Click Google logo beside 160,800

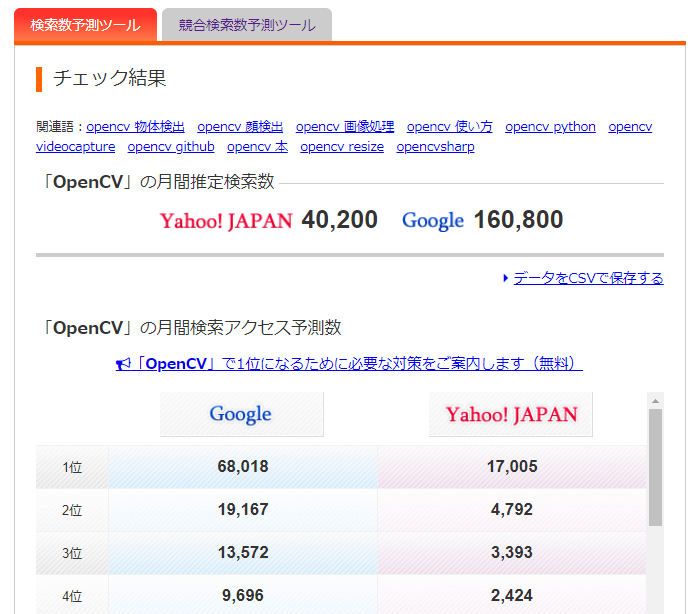point(433,221)
